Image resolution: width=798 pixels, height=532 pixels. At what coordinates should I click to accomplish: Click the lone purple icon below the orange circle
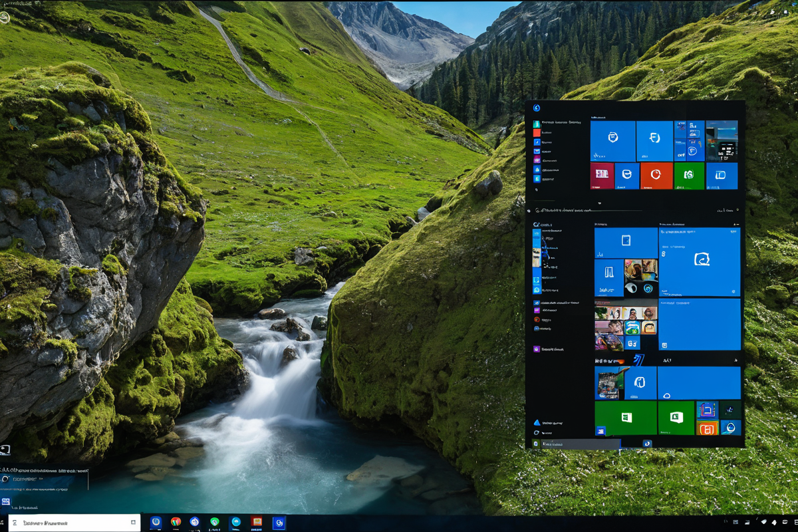[537, 348]
